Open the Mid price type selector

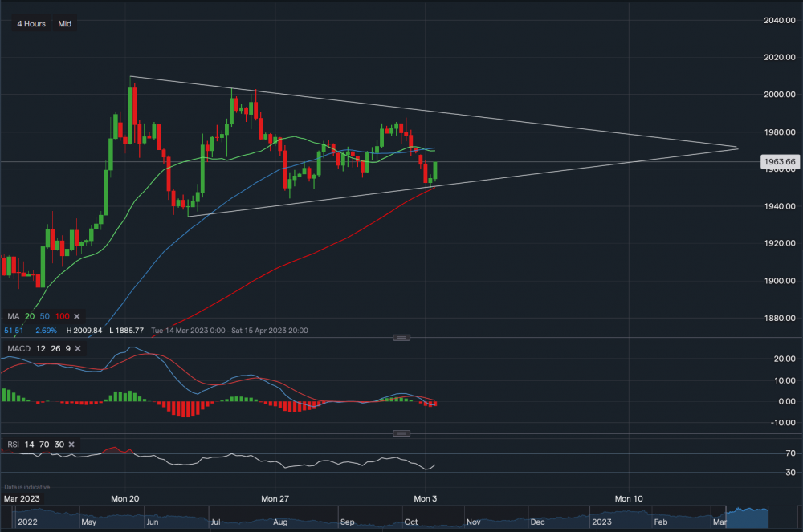point(64,24)
